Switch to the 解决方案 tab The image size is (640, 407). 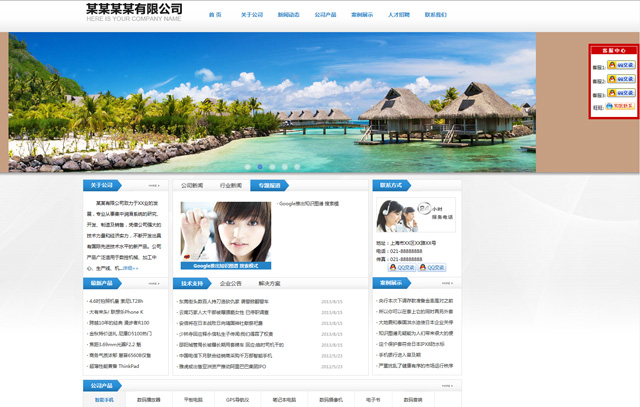269,283
